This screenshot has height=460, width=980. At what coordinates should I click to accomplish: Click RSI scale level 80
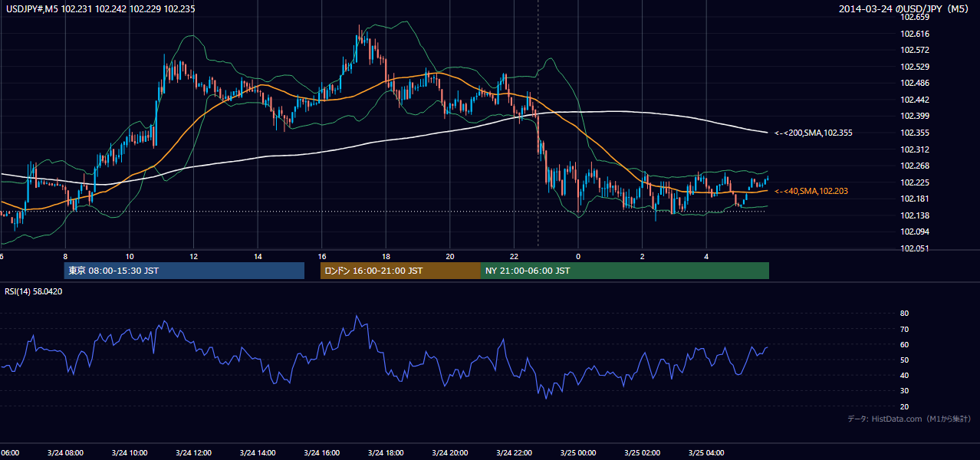905,314
